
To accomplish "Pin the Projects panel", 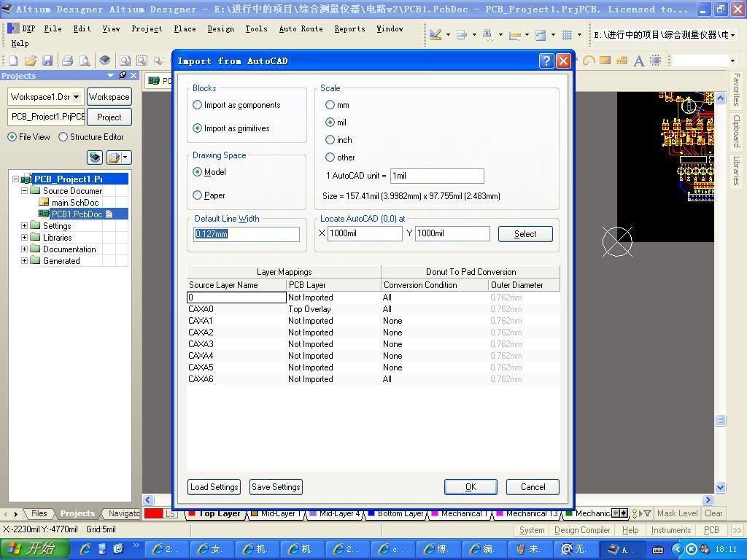I will (x=123, y=75).
